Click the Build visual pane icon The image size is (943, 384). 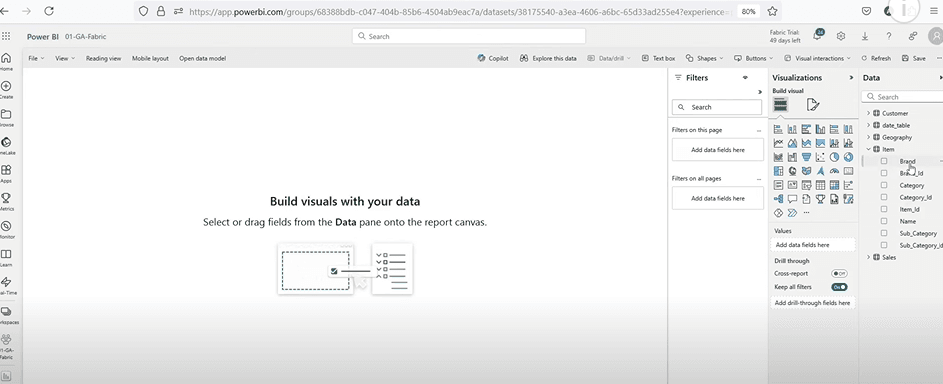(x=781, y=105)
